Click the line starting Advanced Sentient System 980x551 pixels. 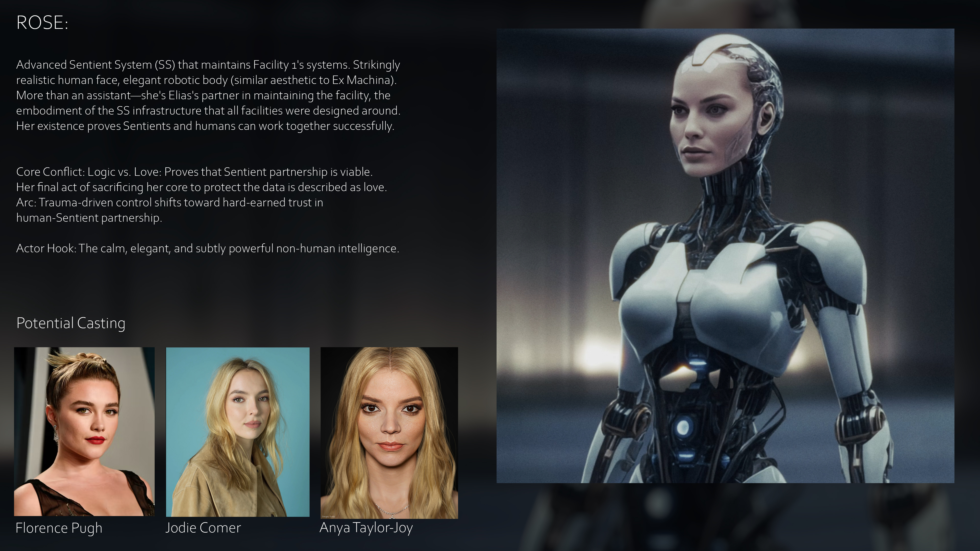pos(208,65)
